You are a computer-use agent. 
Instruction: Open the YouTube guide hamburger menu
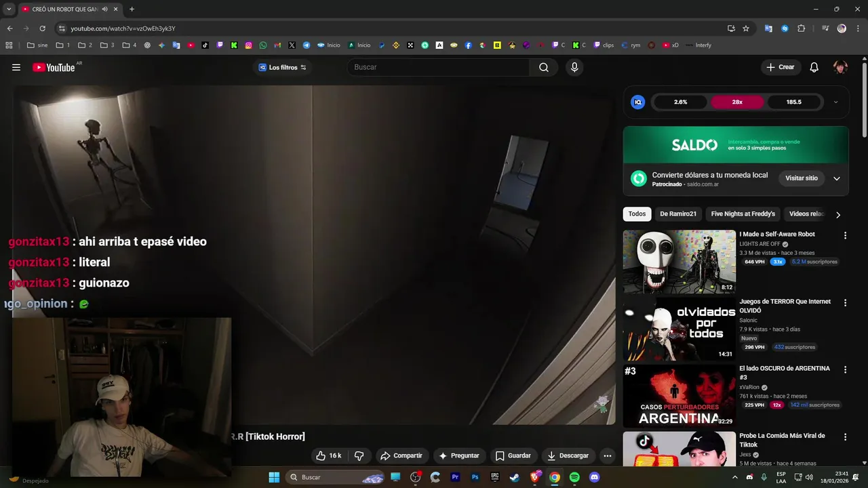point(16,67)
